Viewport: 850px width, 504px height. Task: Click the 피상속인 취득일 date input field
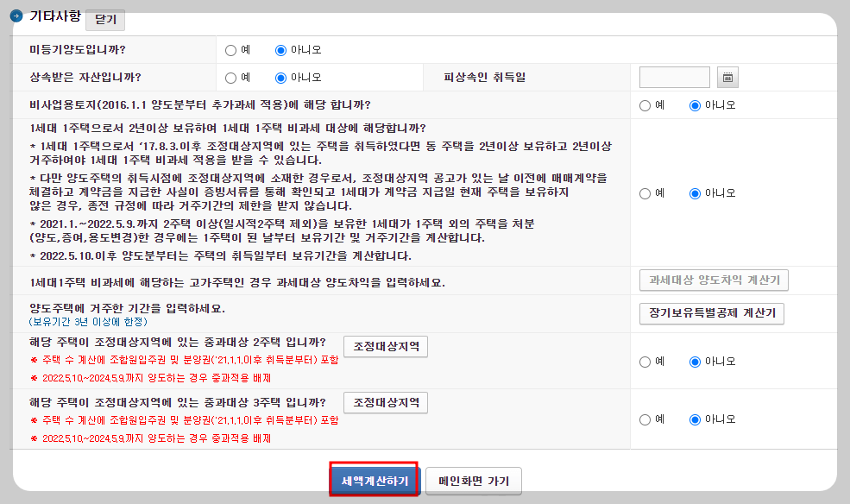tap(674, 77)
